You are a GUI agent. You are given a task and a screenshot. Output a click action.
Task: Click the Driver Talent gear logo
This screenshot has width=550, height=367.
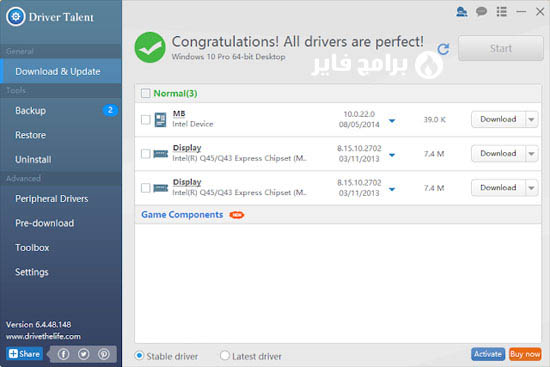15,16
